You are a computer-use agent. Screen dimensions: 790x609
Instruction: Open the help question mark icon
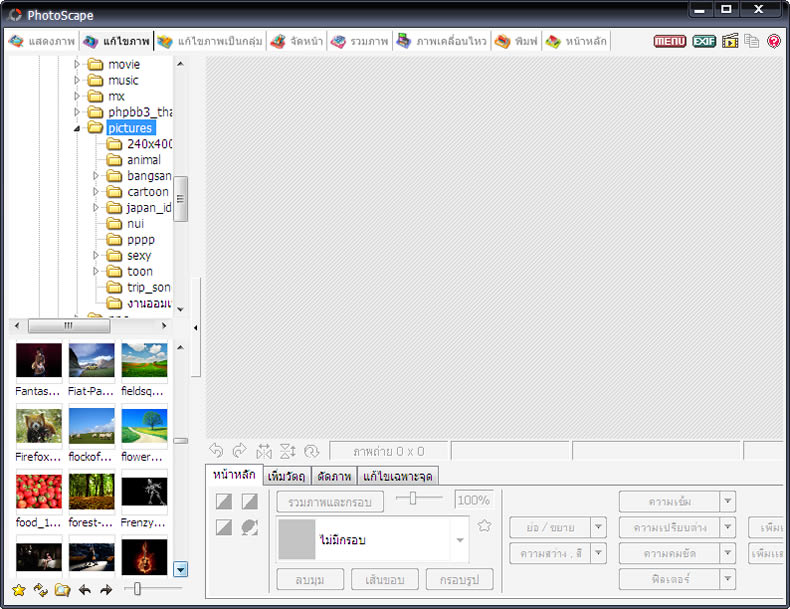click(x=773, y=41)
